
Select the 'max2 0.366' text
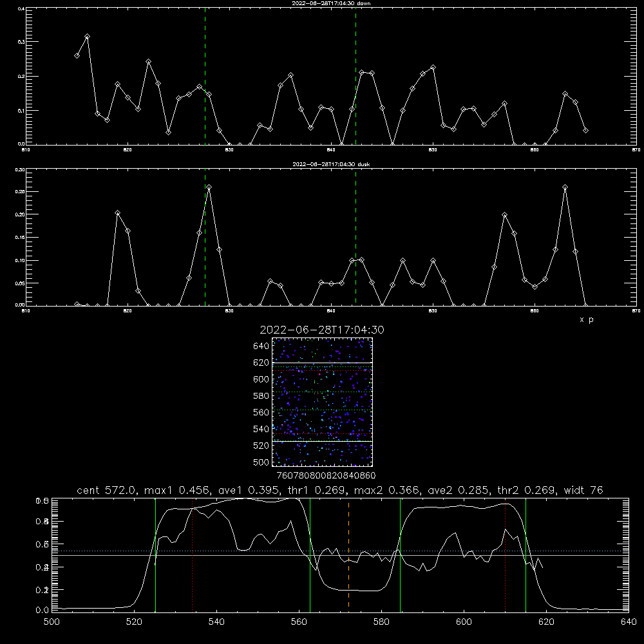click(386, 490)
